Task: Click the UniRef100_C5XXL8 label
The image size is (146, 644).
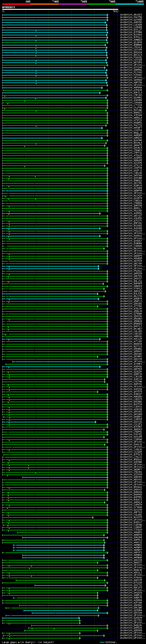Action: (x=131, y=47)
